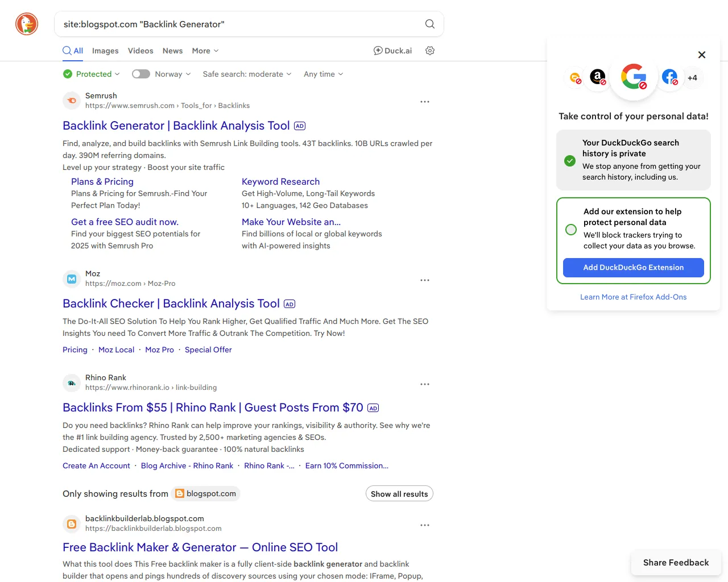
Task: Open the three-dot menu for Moz result
Action: point(425,280)
